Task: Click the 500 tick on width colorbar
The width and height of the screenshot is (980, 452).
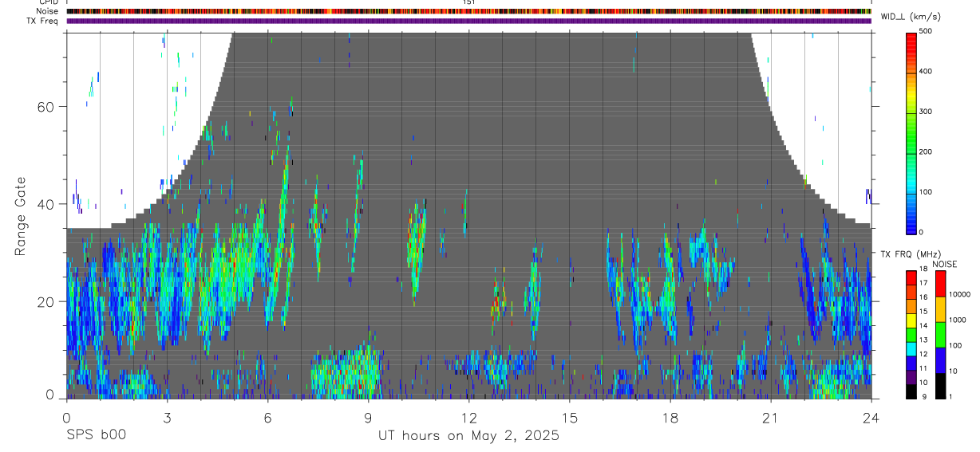Action: [x=927, y=31]
